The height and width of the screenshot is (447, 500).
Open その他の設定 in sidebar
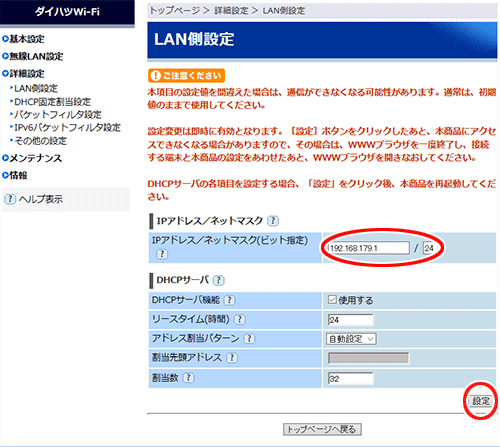coord(40,141)
